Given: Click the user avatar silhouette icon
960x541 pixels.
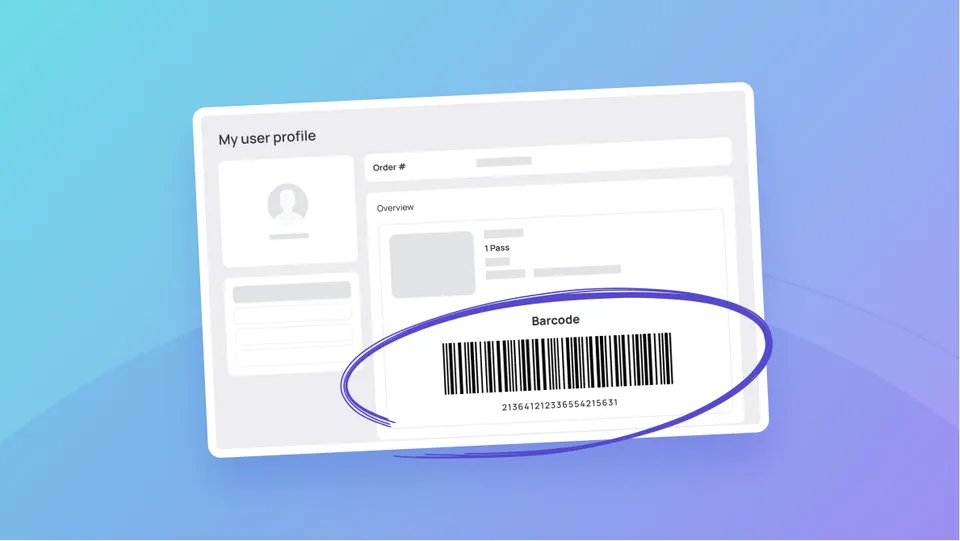Looking at the screenshot, I should (288, 204).
